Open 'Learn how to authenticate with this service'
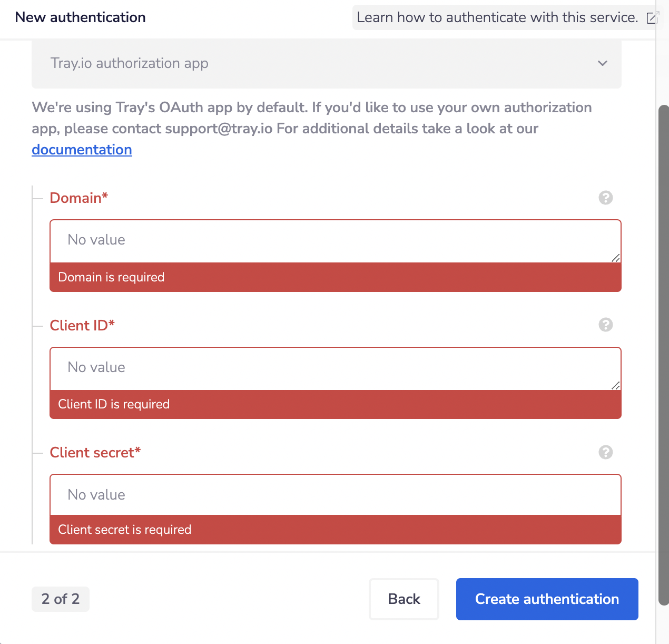 coord(497,17)
